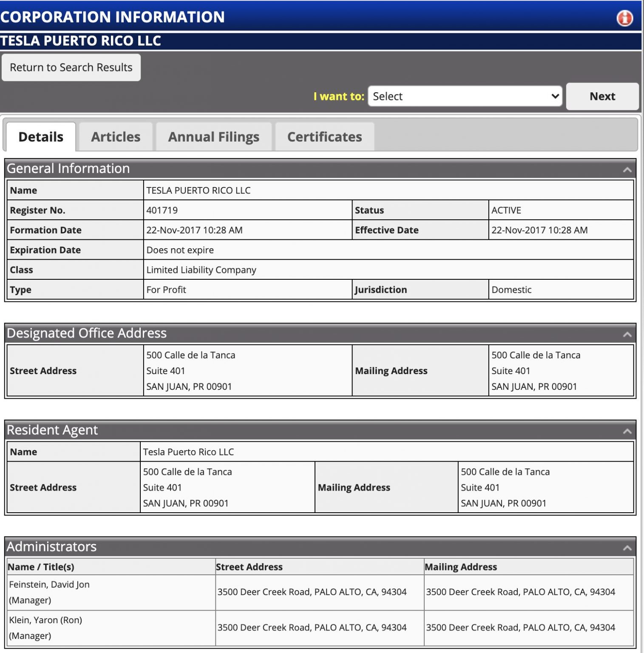This screenshot has height=653, width=644.
Task: Click the 'Jurisdiction' field label
Action: pos(381,290)
